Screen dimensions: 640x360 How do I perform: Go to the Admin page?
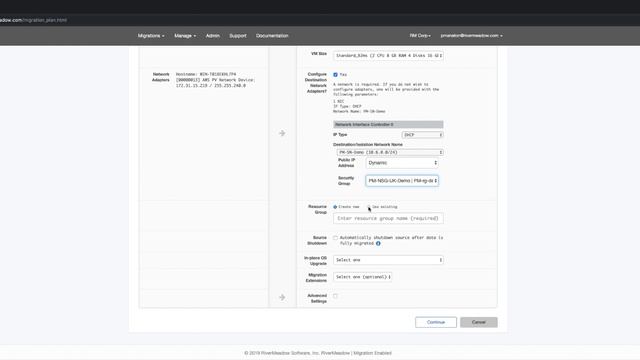tap(213, 36)
